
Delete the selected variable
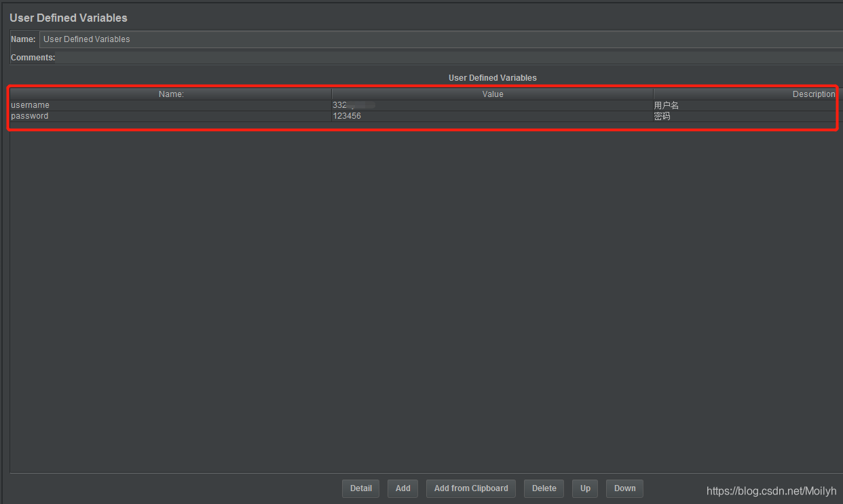pyautogui.click(x=544, y=488)
